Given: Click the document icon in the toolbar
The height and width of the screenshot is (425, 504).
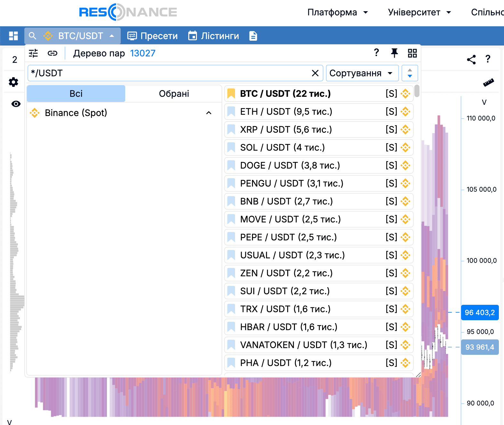Looking at the screenshot, I should 253,36.
